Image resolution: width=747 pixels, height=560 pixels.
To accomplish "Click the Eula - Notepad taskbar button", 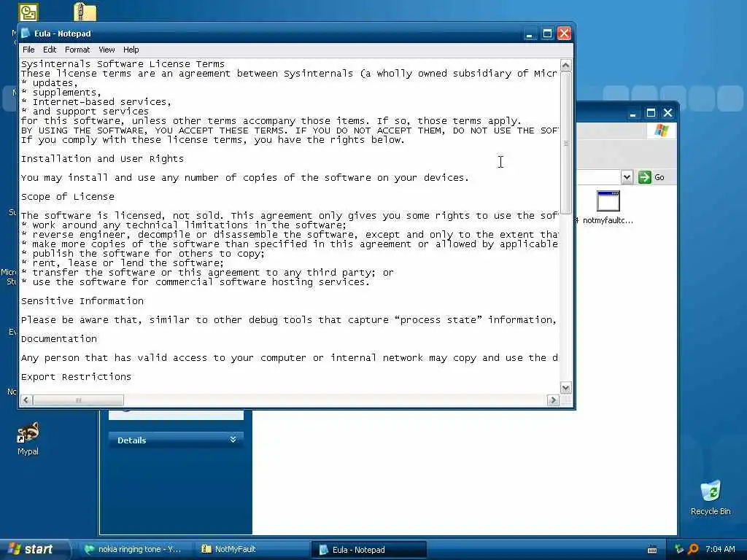I will click(x=369, y=550).
